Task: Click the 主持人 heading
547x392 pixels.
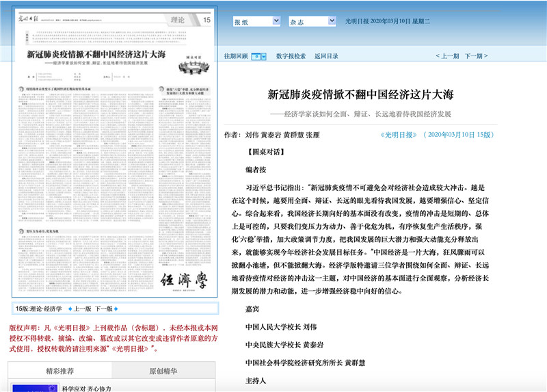Action: click(x=256, y=381)
